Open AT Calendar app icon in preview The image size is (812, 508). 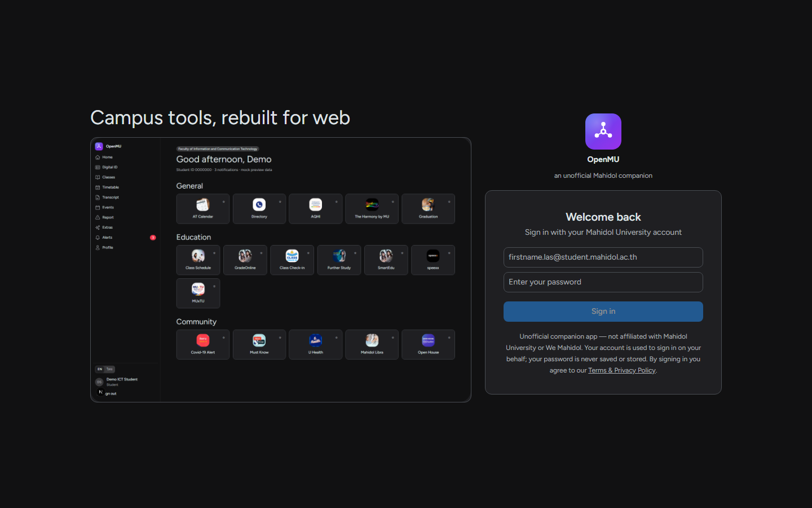pyautogui.click(x=203, y=204)
